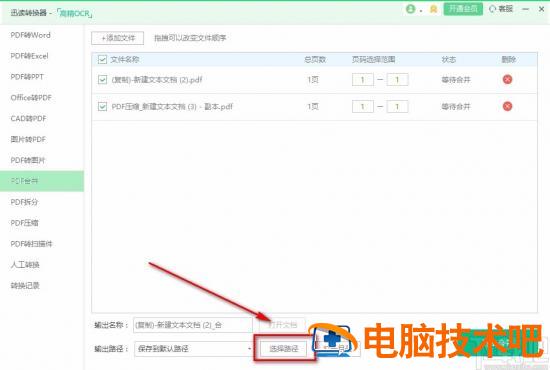Click the 页码选择范围 column header
550x370 pixels.
(374, 59)
